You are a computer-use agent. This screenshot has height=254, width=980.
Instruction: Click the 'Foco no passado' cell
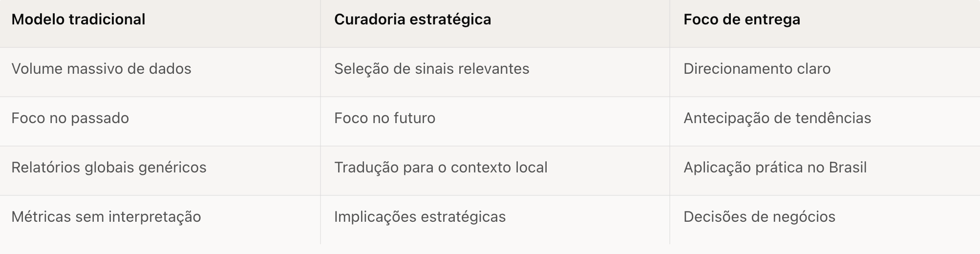70,118
